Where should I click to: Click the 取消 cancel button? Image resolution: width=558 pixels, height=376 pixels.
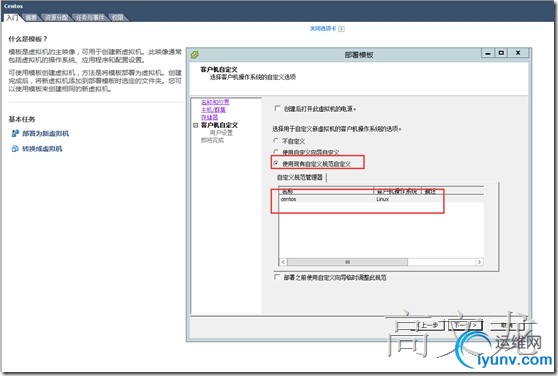tap(506, 325)
